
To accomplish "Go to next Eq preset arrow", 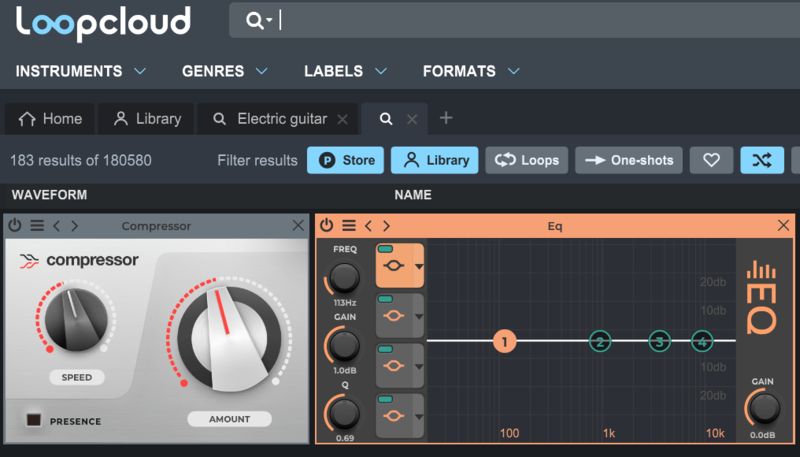I will 386,226.
